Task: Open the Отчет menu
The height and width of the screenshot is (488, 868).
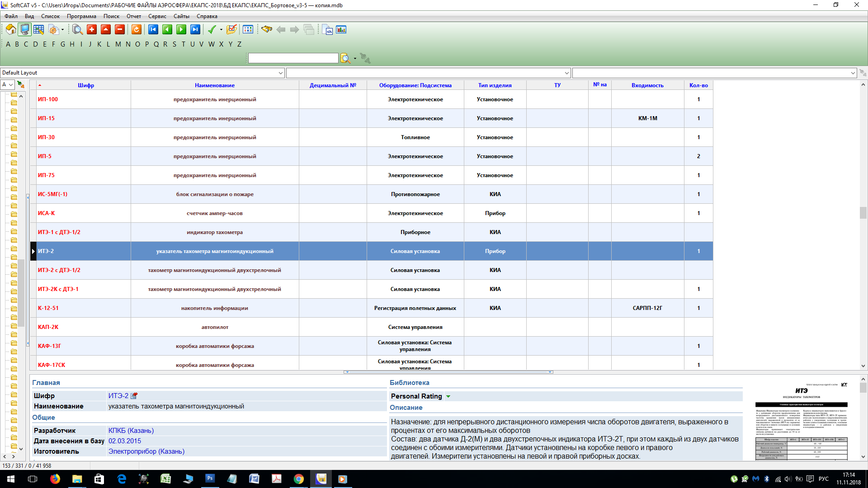Action: pos(134,16)
